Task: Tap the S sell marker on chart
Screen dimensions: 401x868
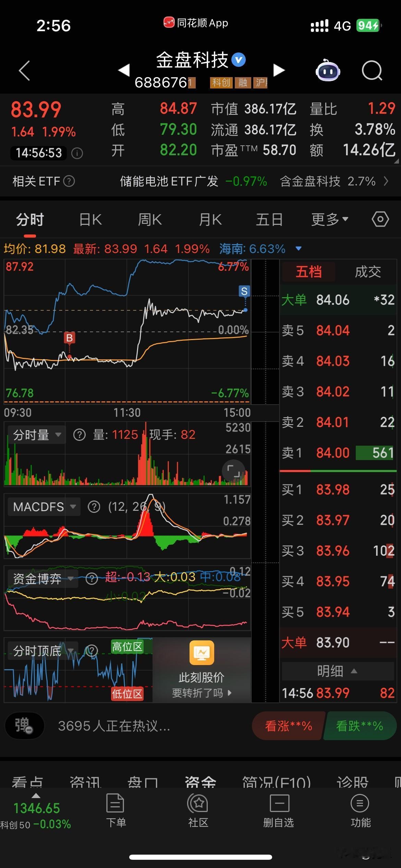Action: pos(244,291)
